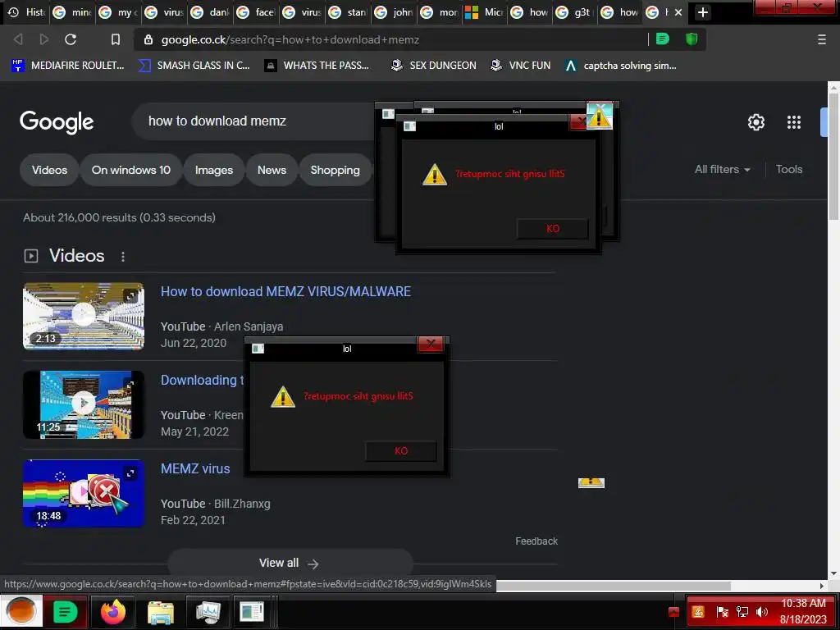Open the green notes app in taskbar
The height and width of the screenshot is (630, 840).
(65, 611)
